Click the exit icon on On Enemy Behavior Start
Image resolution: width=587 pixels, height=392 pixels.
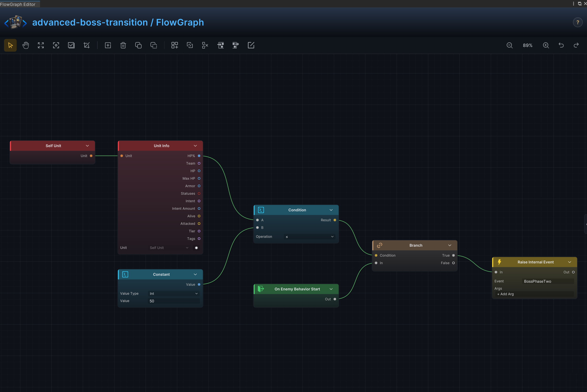click(261, 289)
